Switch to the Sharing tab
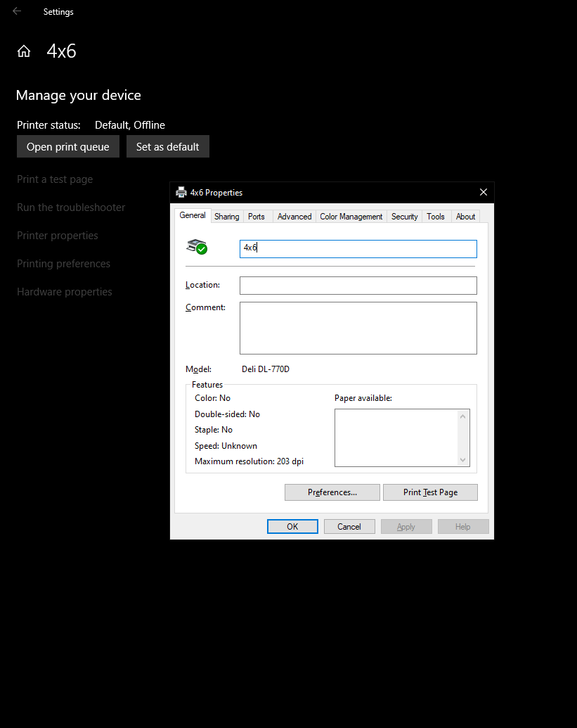577x728 pixels. coord(226,217)
